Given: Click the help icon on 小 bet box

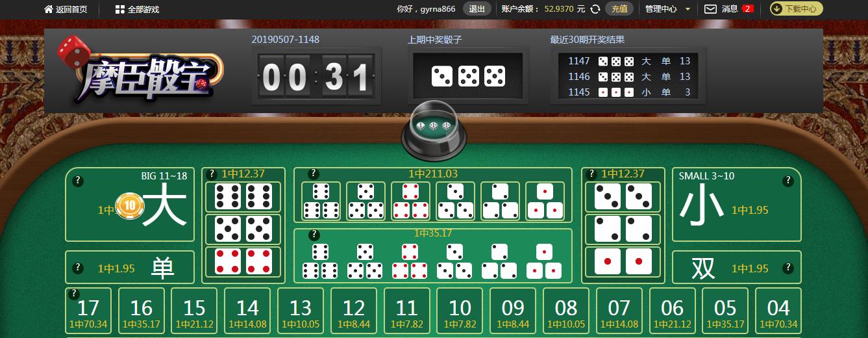Looking at the screenshot, I should click(788, 180).
